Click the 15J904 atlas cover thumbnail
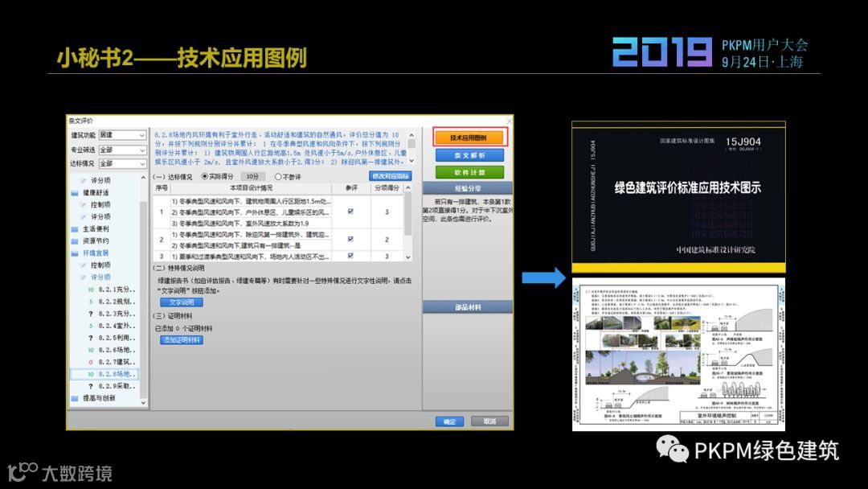868x489 pixels. (x=678, y=196)
